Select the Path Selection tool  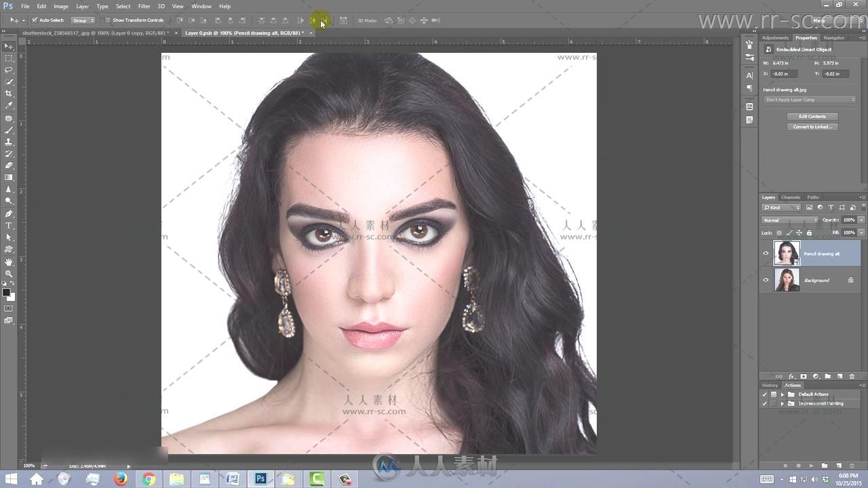point(9,237)
